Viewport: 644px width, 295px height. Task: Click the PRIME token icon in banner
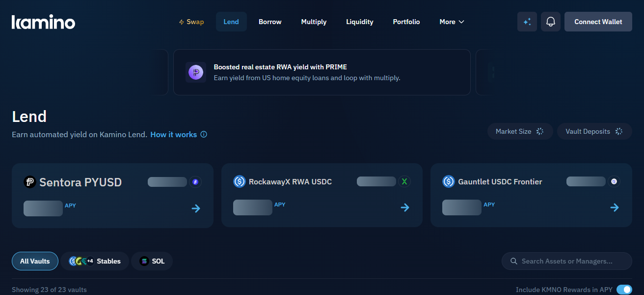pos(195,72)
